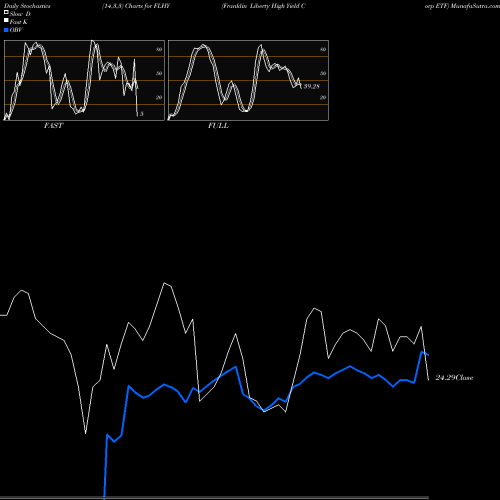Click the 80 axis label in FULL chart
500x500 pixels.
pyautogui.click(x=323, y=49)
